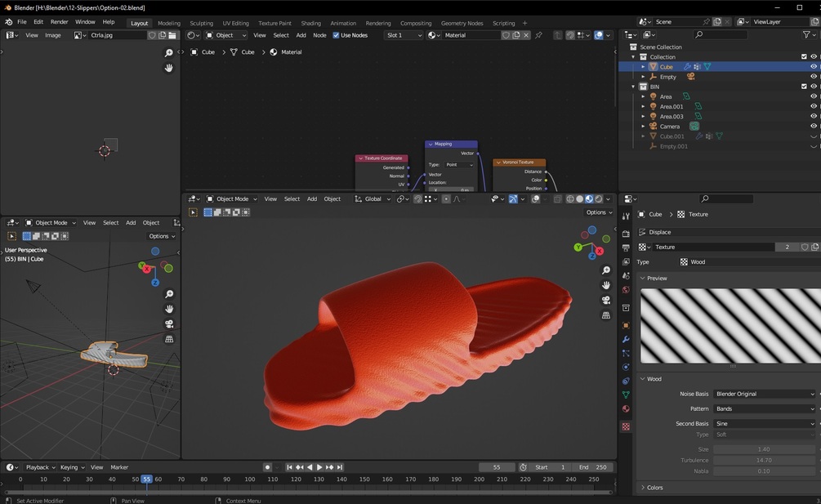821x504 pixels.
Task: Click the End frame field showing 250
Action: pyautogui.click(x=592, y=467)
